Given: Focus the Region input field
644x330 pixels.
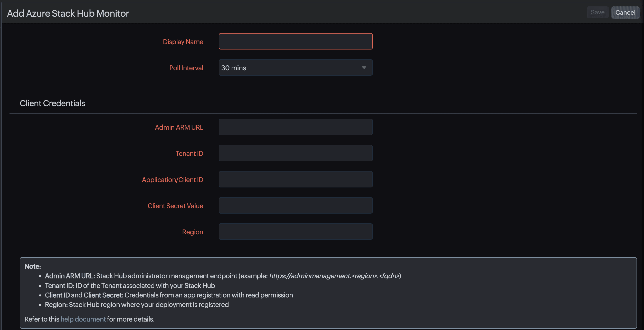Looking at the screenshot, I should tap(296, 232).
